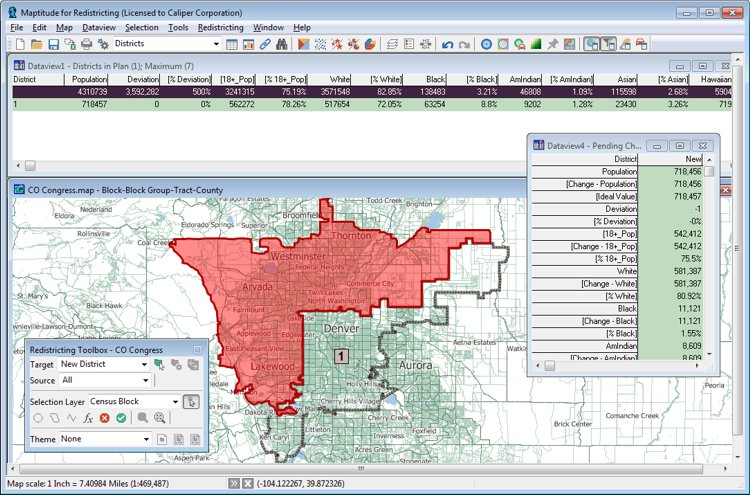Select the fx formula selection tool
This screenshot has height=495, width=750.
(x=87, y=417)
